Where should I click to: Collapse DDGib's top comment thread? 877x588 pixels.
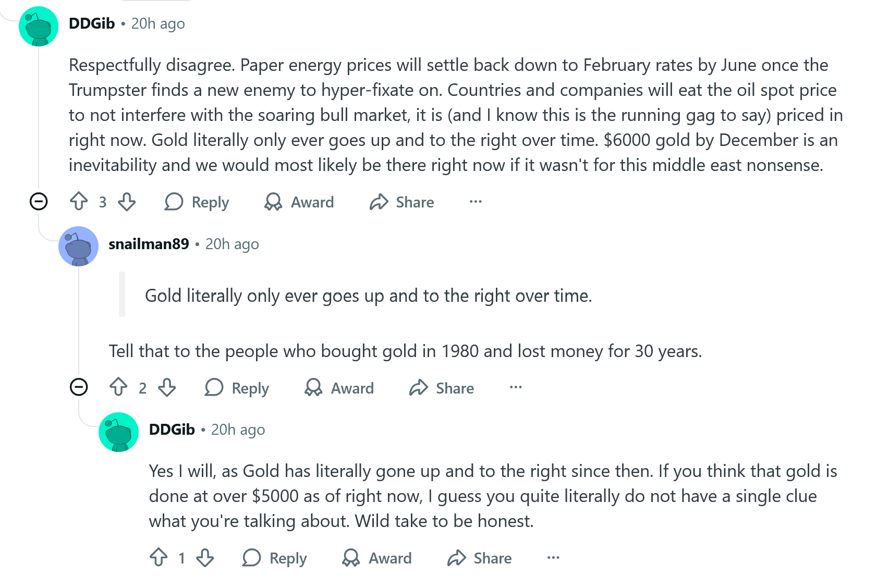[x=39, y=201]
